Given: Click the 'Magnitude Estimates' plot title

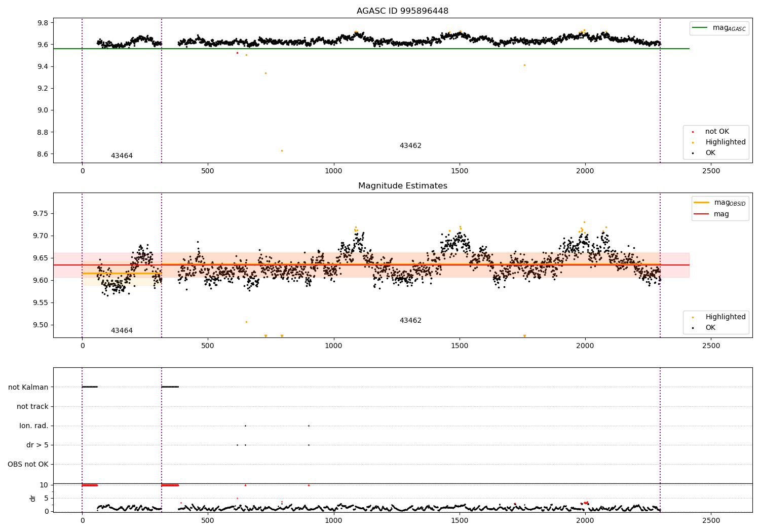Looking at the screenshot, I should point(402,185).
